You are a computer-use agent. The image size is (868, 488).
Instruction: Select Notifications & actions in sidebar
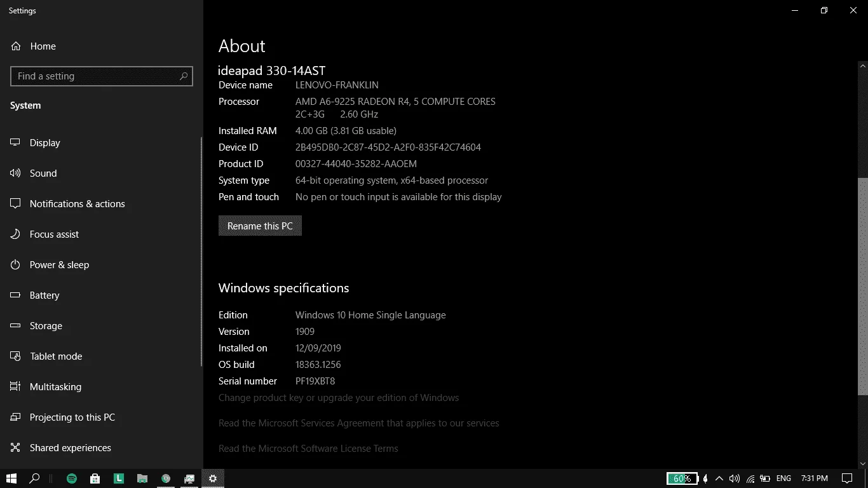click(x=102, y=204)
